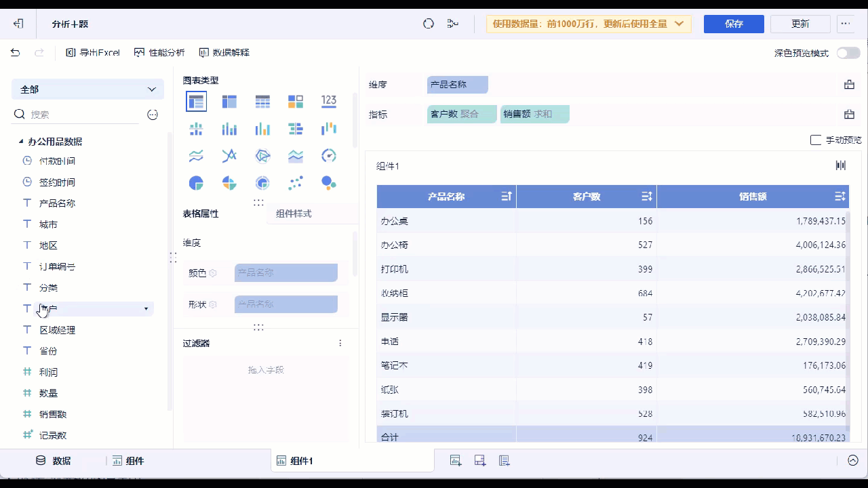Viewport: 868px width, 488px height.
Task: Open the more options (…) header button
Action: point(845,24)
